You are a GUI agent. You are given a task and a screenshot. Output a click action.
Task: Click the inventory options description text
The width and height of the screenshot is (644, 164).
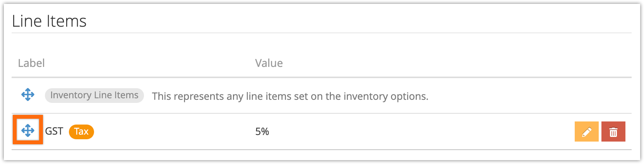[290, 96]
